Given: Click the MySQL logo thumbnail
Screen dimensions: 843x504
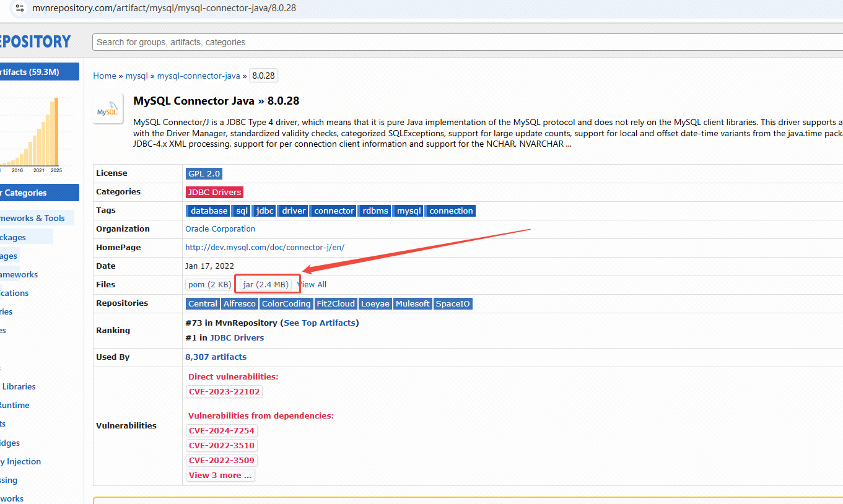Looking at the screenshot, I should click(108, 109).
